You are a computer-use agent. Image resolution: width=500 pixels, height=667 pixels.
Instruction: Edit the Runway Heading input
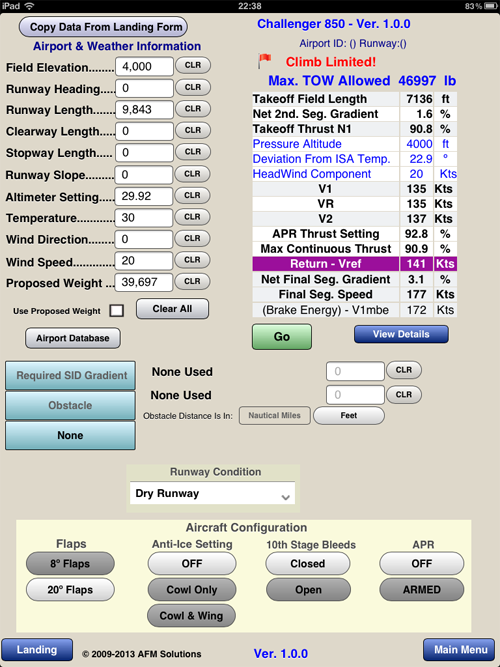point(144,88)
